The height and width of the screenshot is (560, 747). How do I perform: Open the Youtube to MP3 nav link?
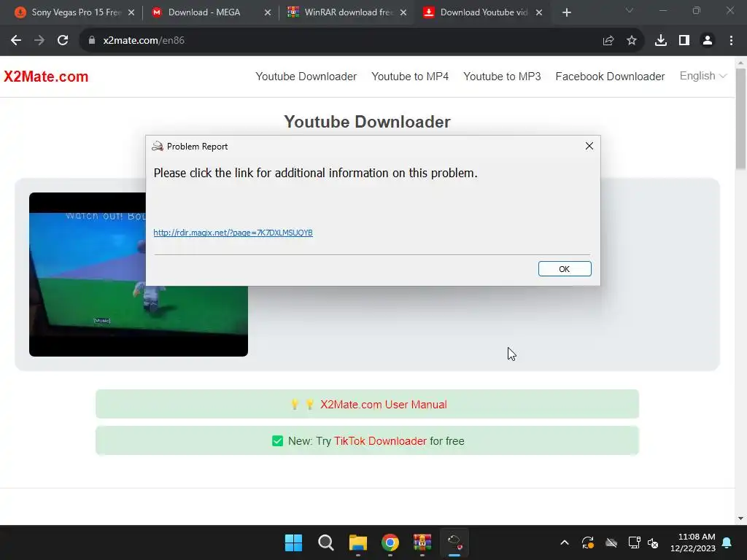[502, 77]
